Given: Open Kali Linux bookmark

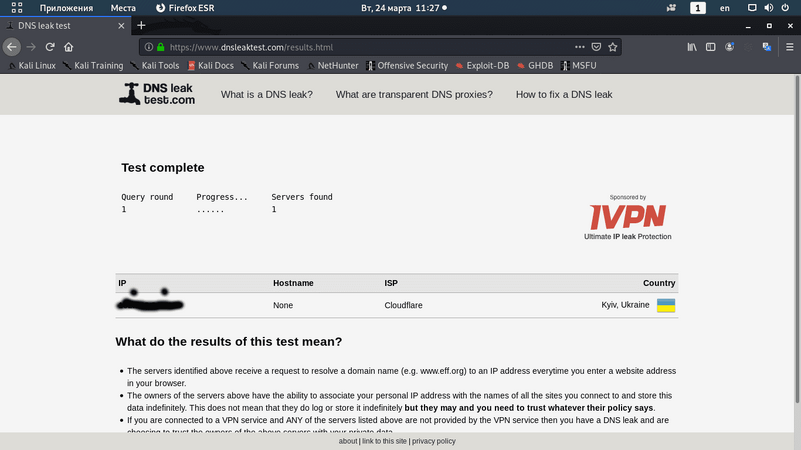Looking at the screenshot, I should pos(32,65).
